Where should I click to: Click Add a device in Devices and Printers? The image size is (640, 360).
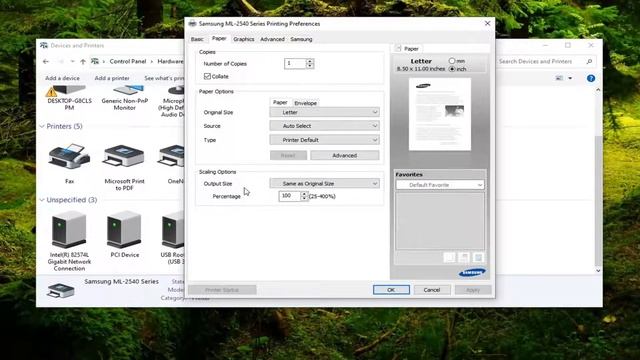[x=62, y=78]
